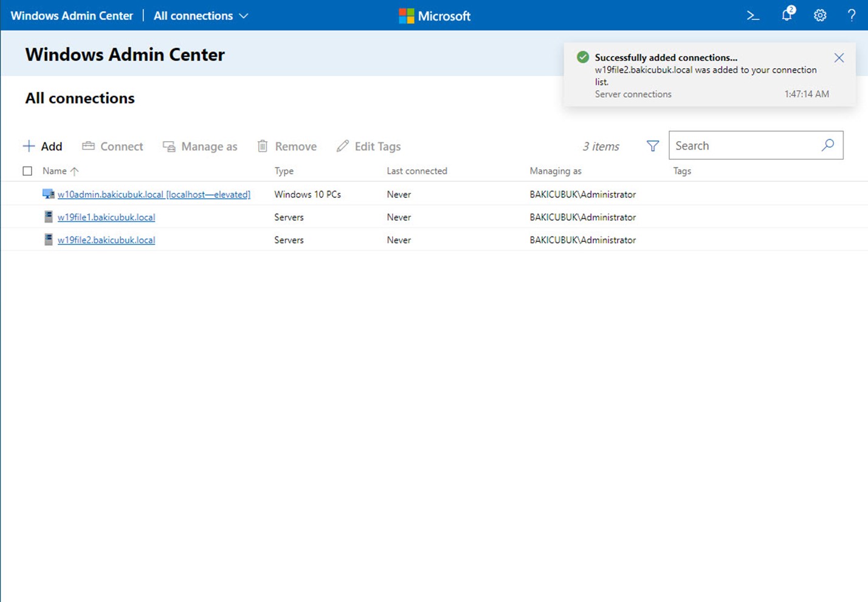Open the w19file2.bakicubuk.local connection
The width and height of the screenshot is (868, 602).
pos(106,240)
